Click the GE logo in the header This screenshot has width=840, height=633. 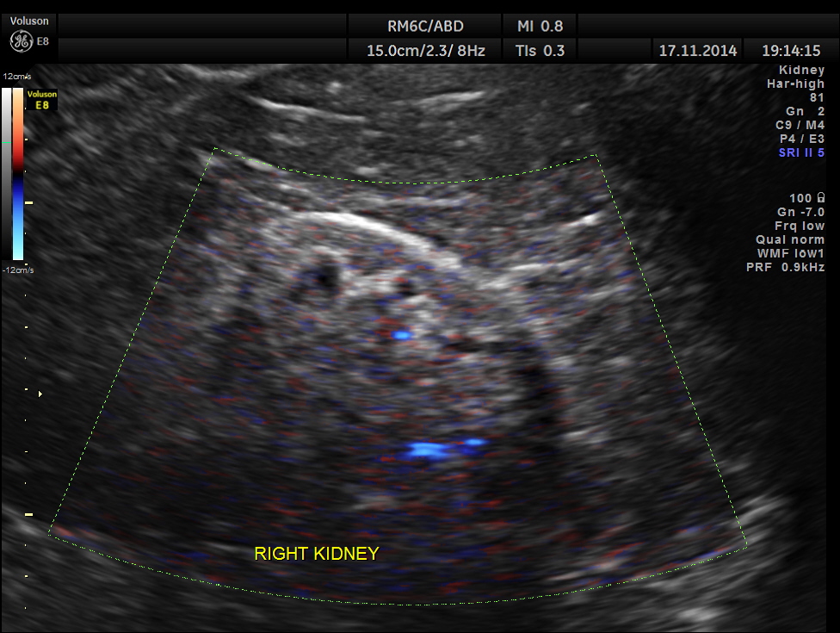point(21,41)
